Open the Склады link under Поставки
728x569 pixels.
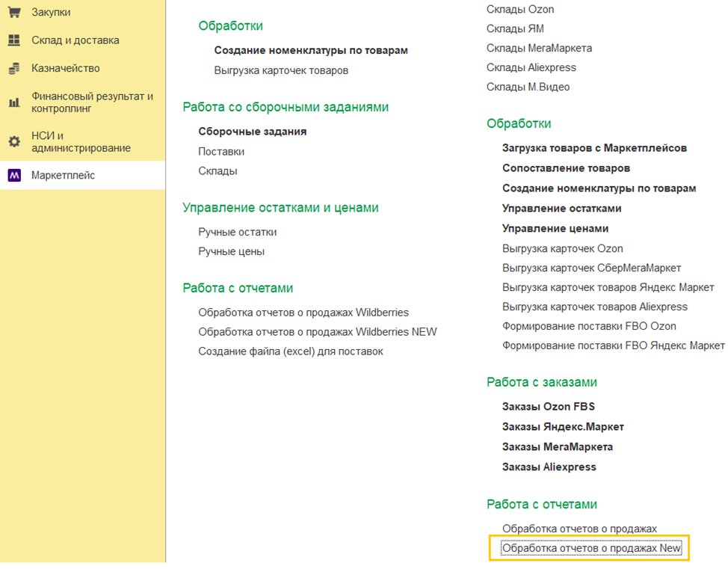point(218,171)
